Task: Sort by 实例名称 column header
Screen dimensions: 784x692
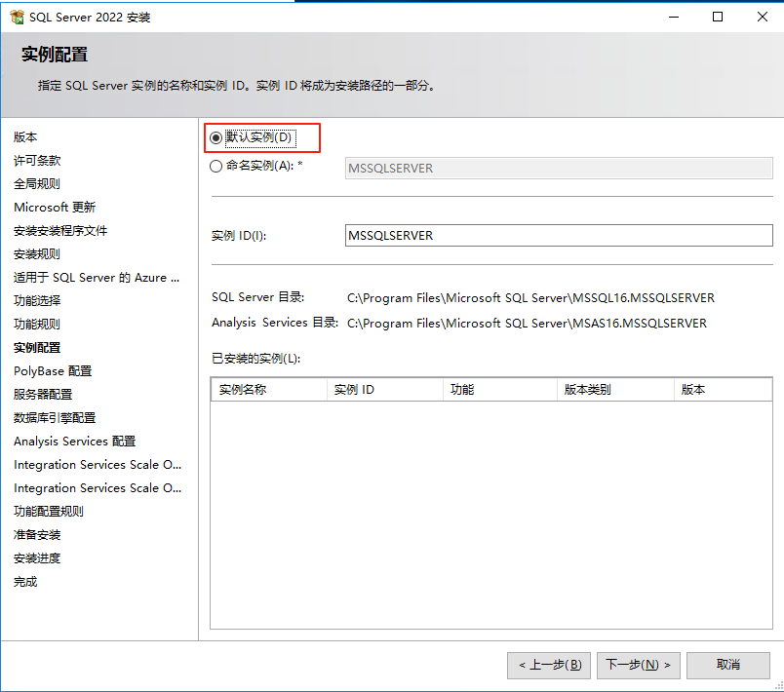Action: [268, 390]
